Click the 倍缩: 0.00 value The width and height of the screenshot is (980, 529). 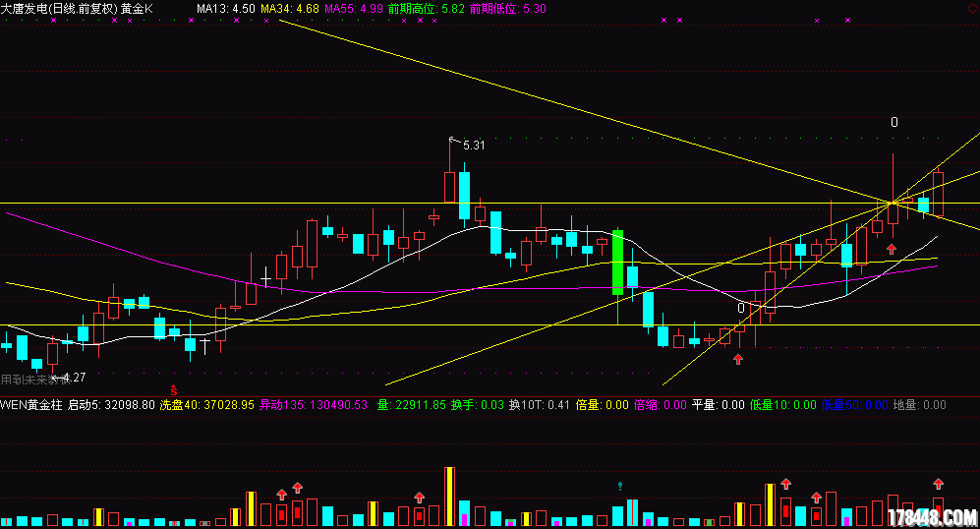[660, 404]
